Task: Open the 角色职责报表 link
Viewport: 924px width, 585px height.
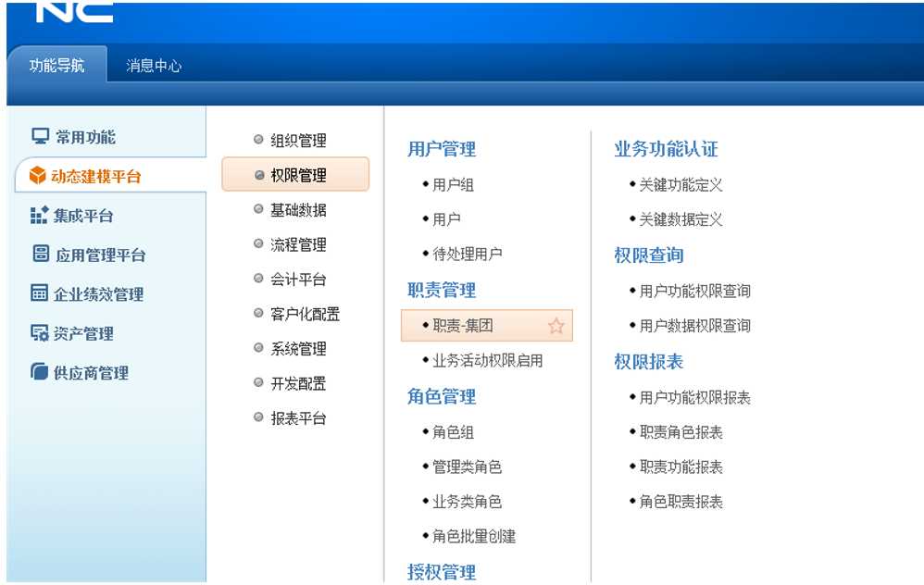Action: (x=681, y=502)
